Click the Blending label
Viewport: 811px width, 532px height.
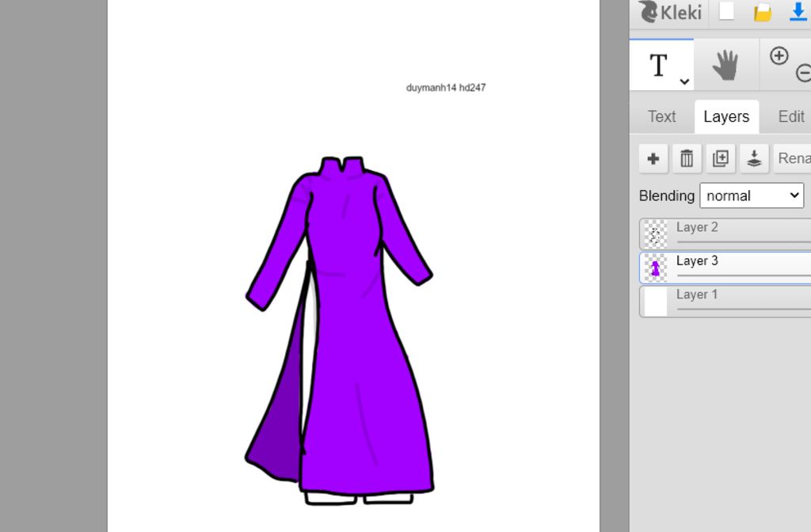pos(666,196)
